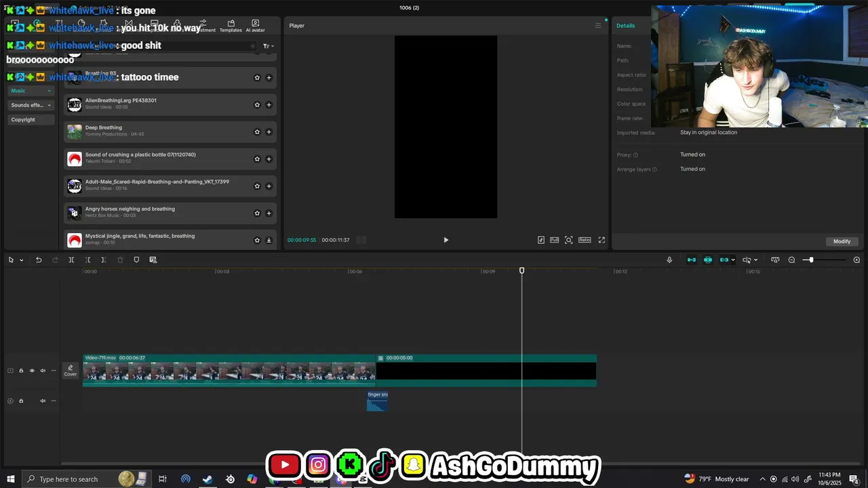Mute the audio track
868x488 pixels.
point(43,401)
